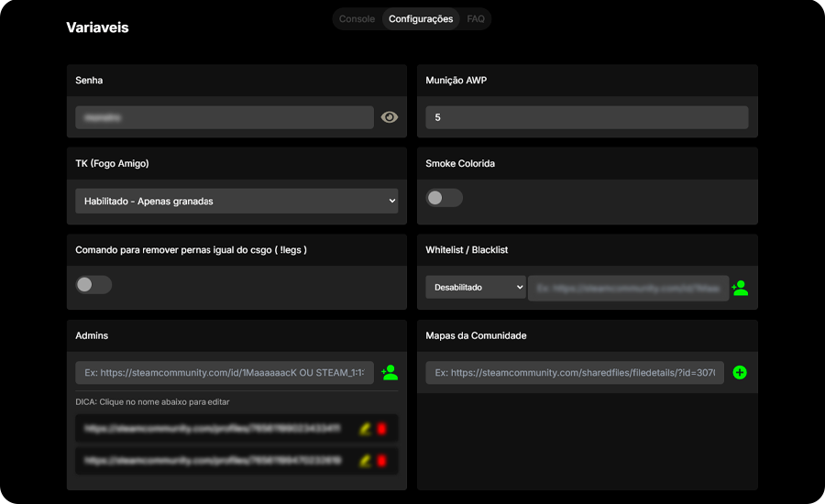Switch to the Console tab
The image size is (825, 504).
[x=357, y=19]
